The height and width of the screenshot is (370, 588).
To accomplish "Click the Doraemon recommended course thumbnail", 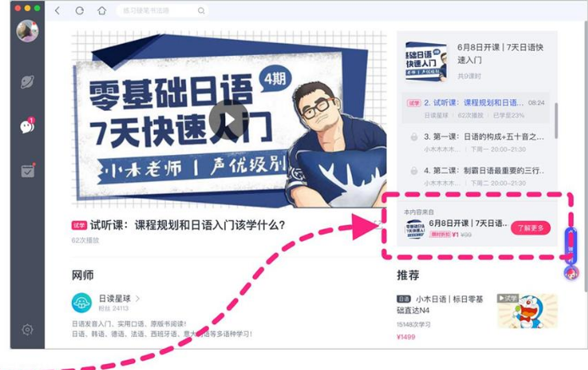I will pyautogui.click(x=527, y=311).
